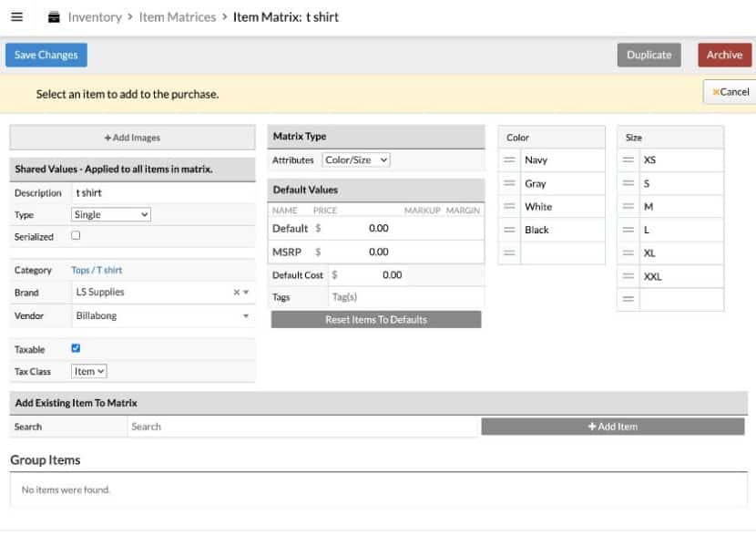Click the drag handle beside the XS size
The height and width of the screenshot is (546, 756).
(x=629, y=160)
